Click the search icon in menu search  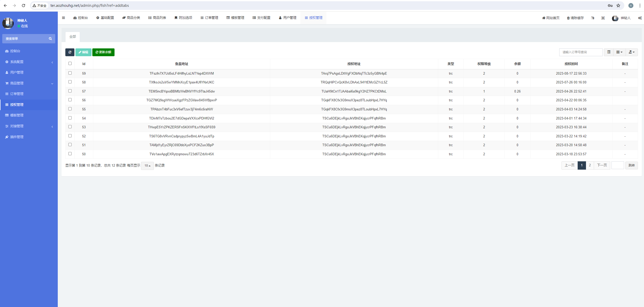pyautogui.click(x=50, y=39)
